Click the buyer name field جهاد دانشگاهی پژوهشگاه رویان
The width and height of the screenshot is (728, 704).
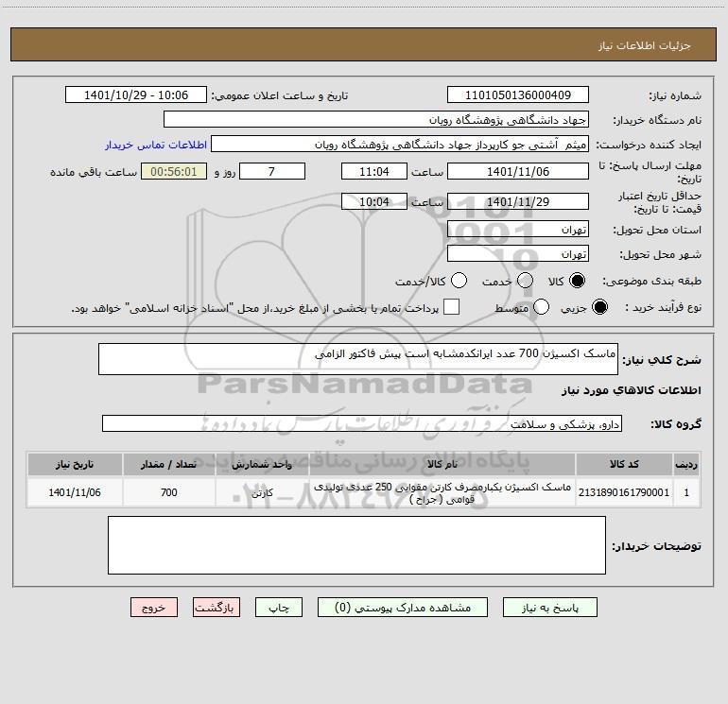376,119
